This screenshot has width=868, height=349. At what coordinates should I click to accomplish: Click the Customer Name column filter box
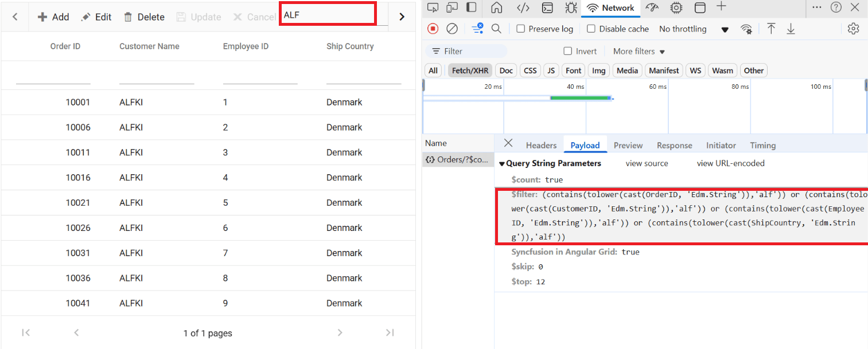coord(157,76)
